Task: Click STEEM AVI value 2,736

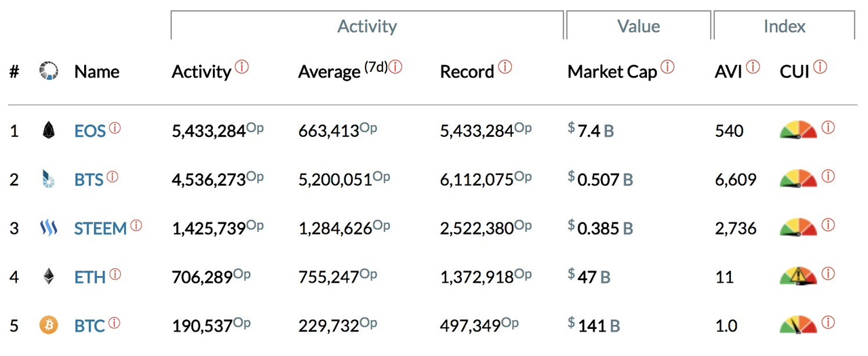Action: pyautogui.click(x=736, y=229)
